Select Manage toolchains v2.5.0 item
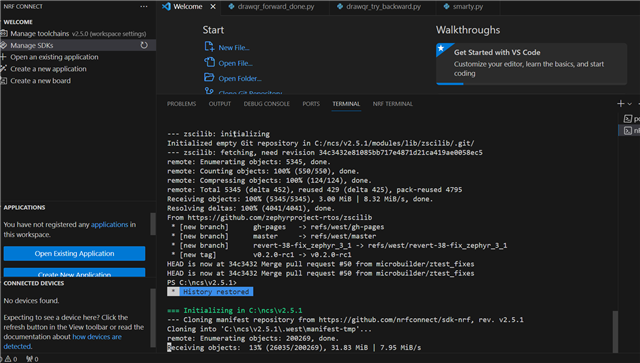Viewport: 640px width, 363px height. coord(78,33)
